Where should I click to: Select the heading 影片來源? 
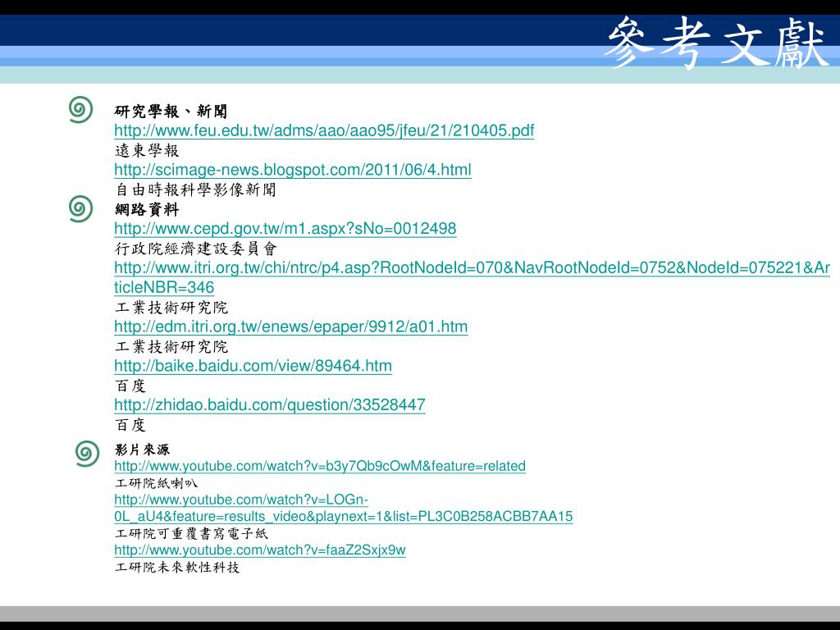[x=142, y=450]
